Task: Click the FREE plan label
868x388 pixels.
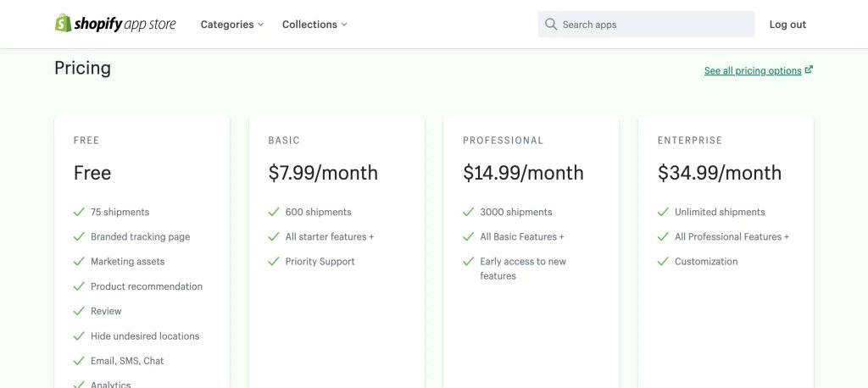Action: pyautogui.click(x=86, y=141)
